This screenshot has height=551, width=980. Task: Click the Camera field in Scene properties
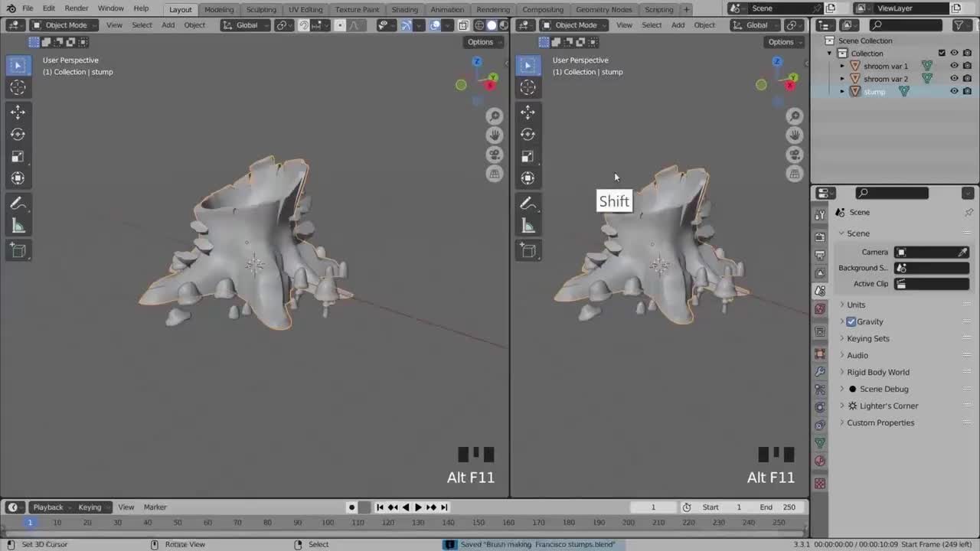point(932,252)
